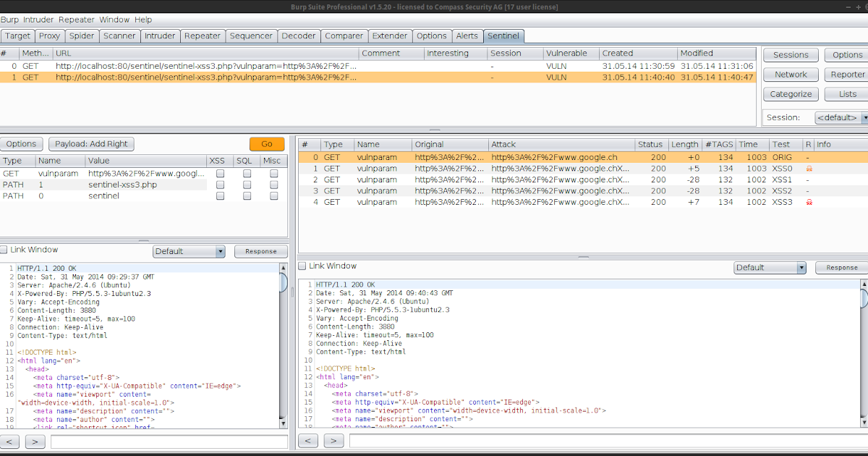Image resolution: width=868 pixels, height=456 pixels.
Task: Click the left search next arrow button
Action: [35, 442]
